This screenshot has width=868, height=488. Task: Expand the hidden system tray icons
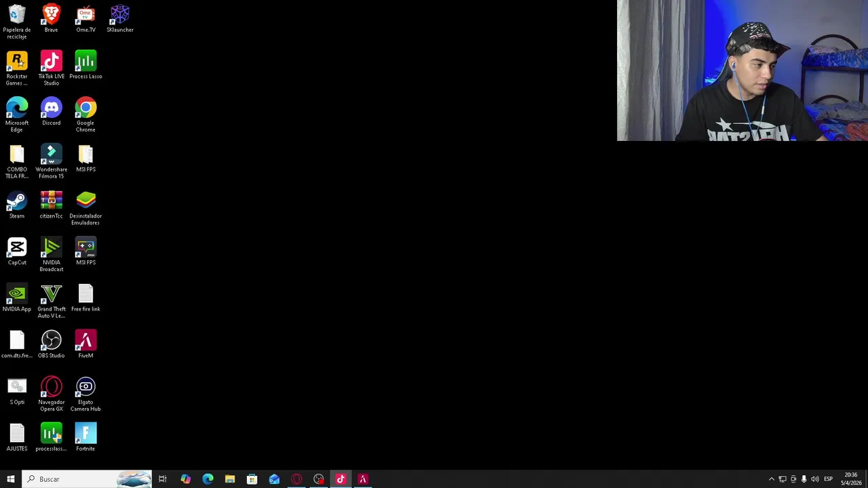(771, 479)
